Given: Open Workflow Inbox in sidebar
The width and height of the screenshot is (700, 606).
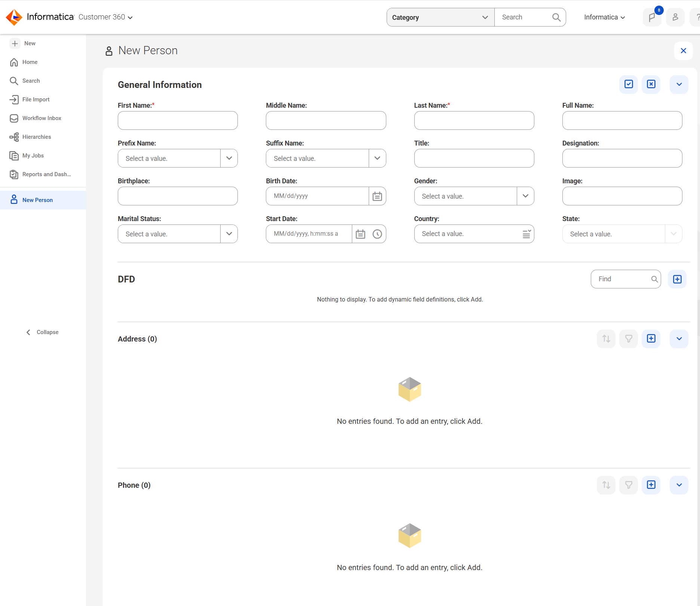Looking at the screenshot, I should [43, 118].
